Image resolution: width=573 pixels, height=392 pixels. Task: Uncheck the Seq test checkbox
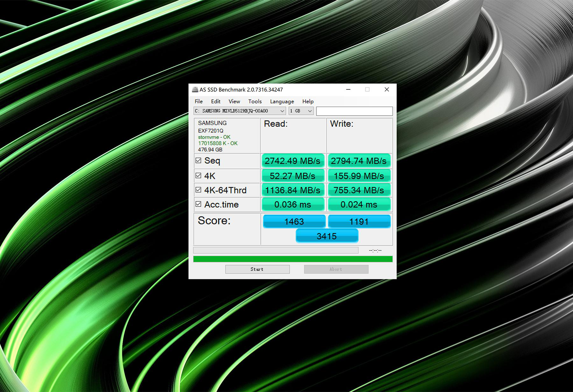tap(198, 160)
